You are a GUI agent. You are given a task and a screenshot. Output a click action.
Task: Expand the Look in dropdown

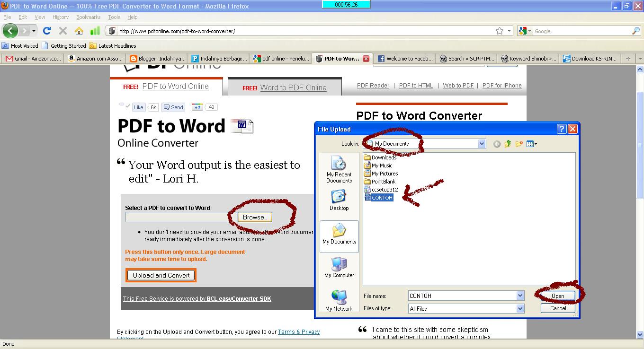coord(482,144)
